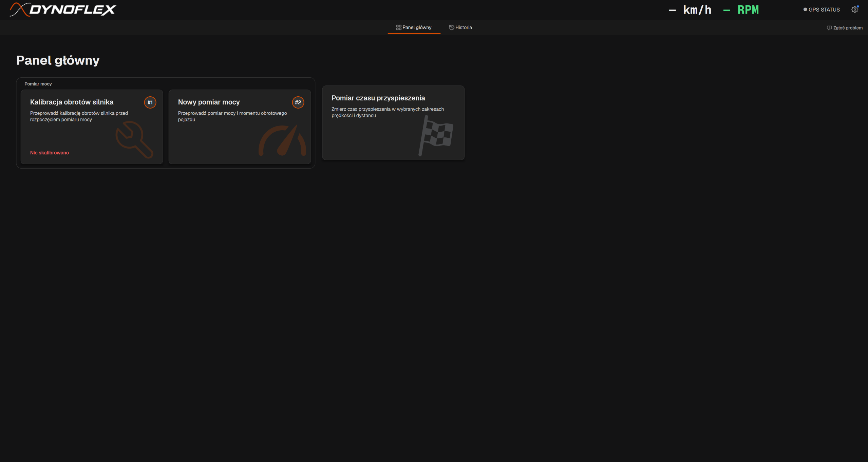Click the Nie skalibrowano status text
The height and width of the screenshot is (462, 868).
pos(50,153)
